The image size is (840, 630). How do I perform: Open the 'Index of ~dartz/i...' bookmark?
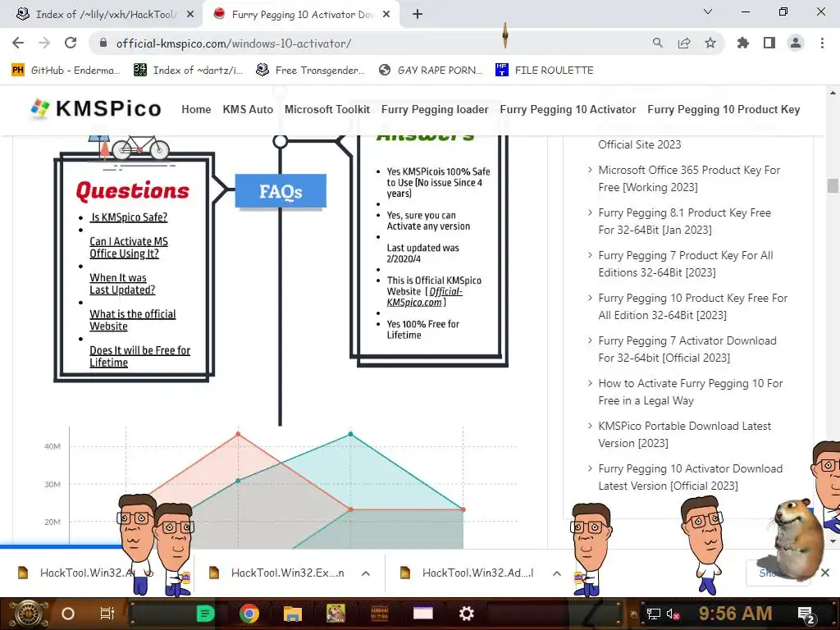click(x=189, y=71)
